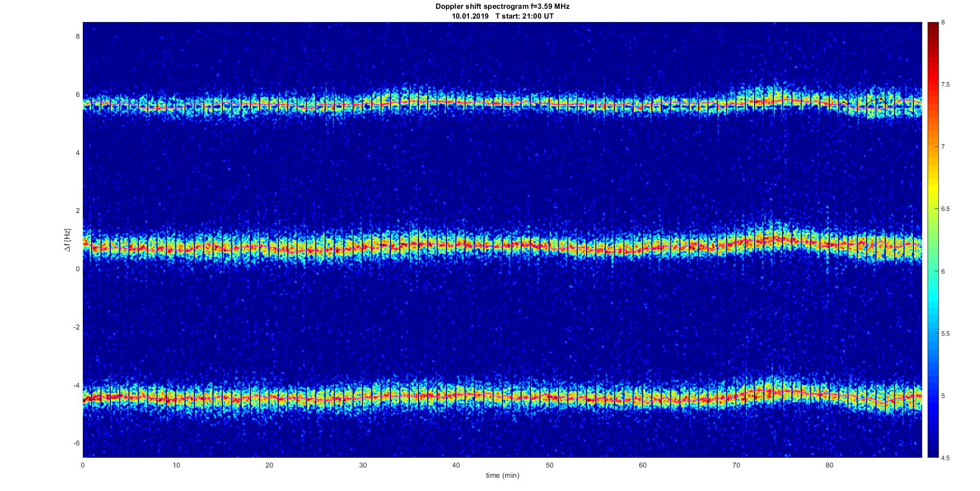This screenshot has width=980, height=491.
Task: Click the y-axis tick label '-2'
Action: pos(76,327)
